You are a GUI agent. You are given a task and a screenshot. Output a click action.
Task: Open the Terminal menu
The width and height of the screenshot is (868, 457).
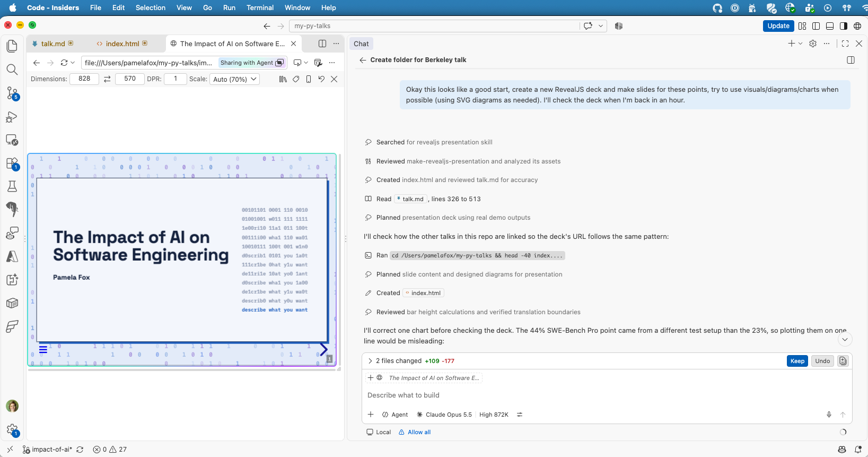[260, 7]
